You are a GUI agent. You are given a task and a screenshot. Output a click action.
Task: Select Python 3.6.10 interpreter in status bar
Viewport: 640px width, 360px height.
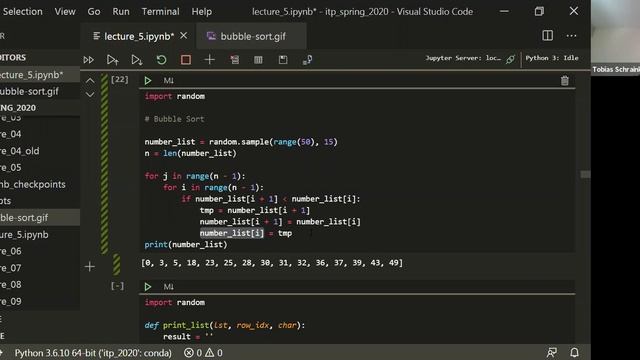[93, 353]
